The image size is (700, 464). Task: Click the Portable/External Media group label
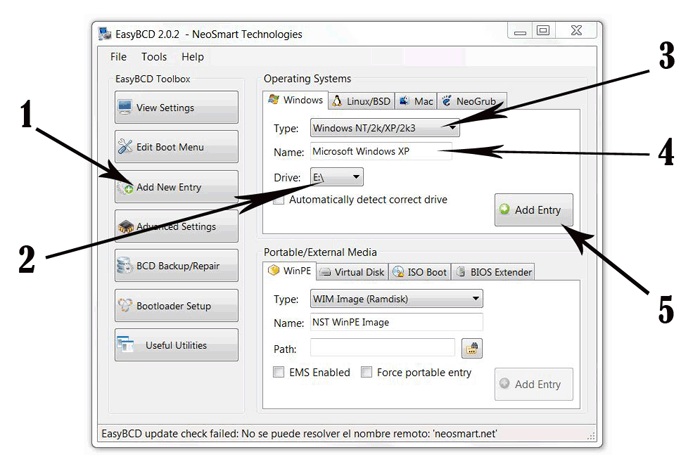point(320,252)
